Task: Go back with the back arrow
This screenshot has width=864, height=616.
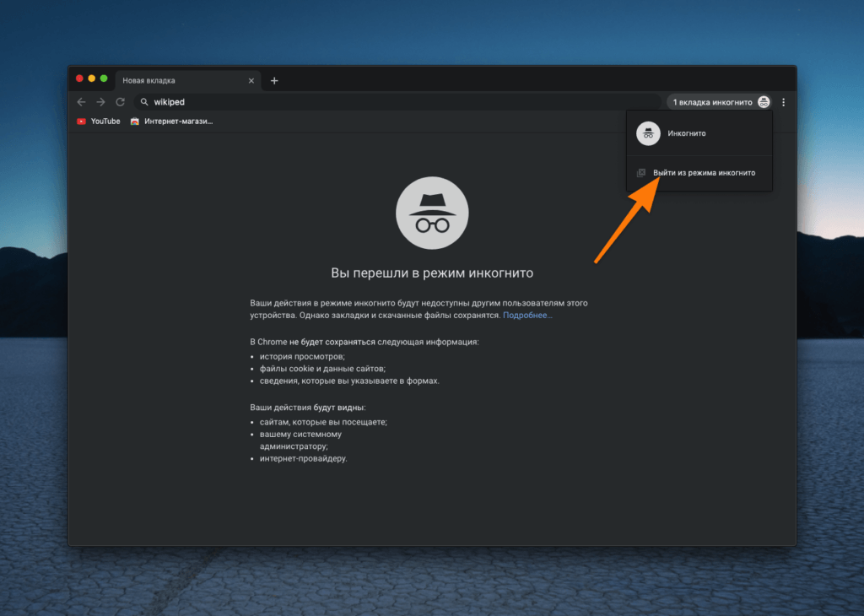Action: click(82, 102)
